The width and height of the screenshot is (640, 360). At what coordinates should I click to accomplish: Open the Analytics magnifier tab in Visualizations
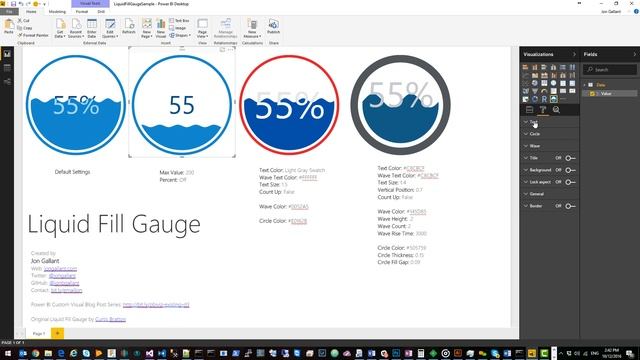556,109
